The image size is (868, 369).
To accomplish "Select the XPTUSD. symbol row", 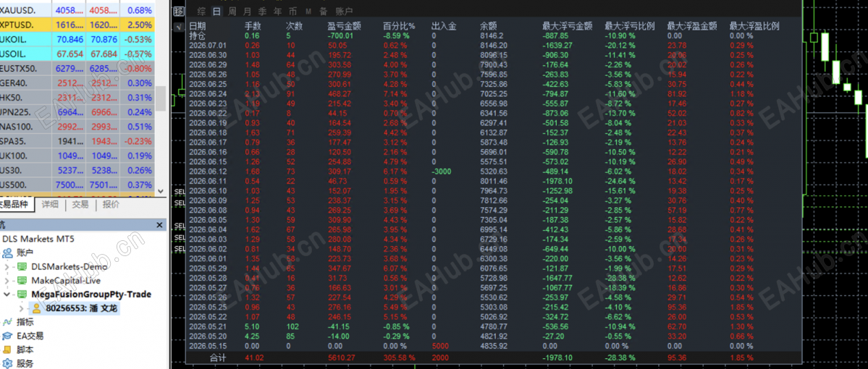I will [77, 25].
